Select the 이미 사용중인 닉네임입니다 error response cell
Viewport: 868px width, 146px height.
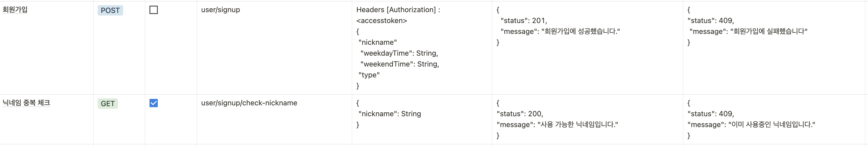pos(775,119)
